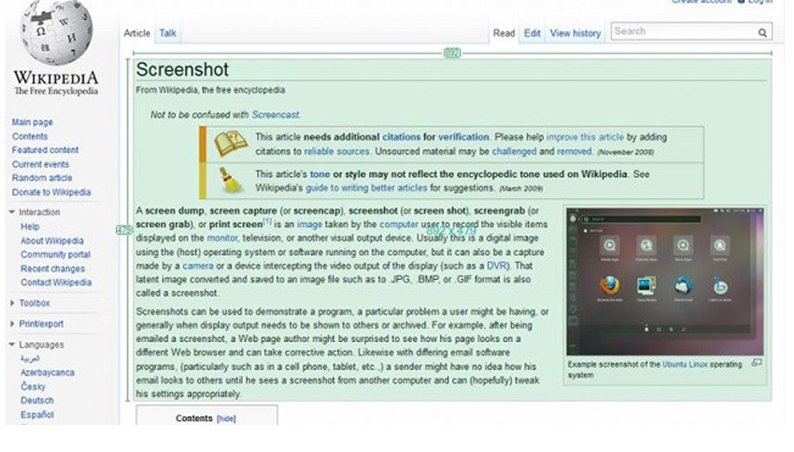The width and height of the screenshot is (794, 452).
Task: Click the search magnifier icon
Action: (762, 33)
